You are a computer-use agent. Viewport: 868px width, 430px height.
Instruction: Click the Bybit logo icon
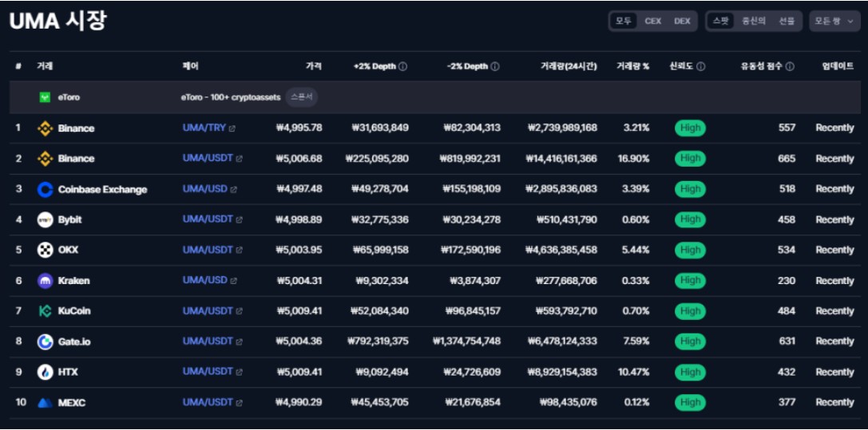[x=45, y=220]
